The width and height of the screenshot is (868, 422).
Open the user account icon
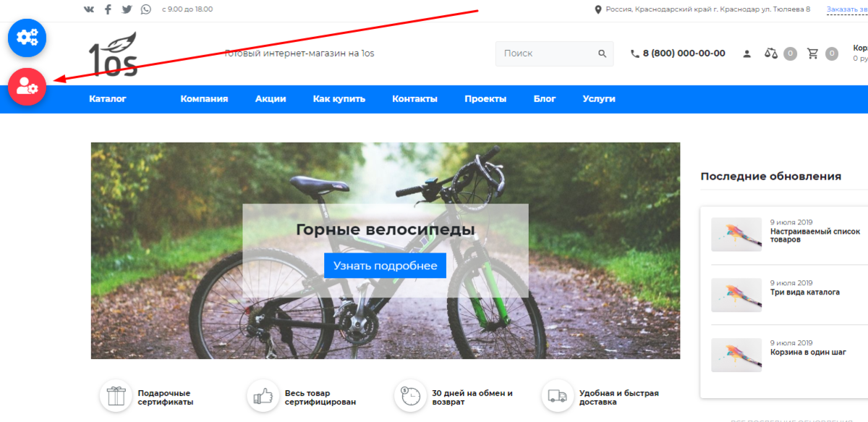coord(748,54)
